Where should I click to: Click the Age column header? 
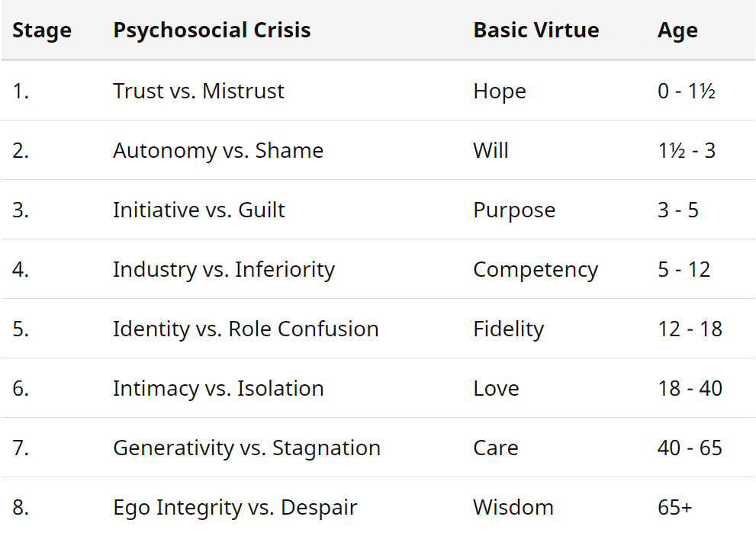677,30
